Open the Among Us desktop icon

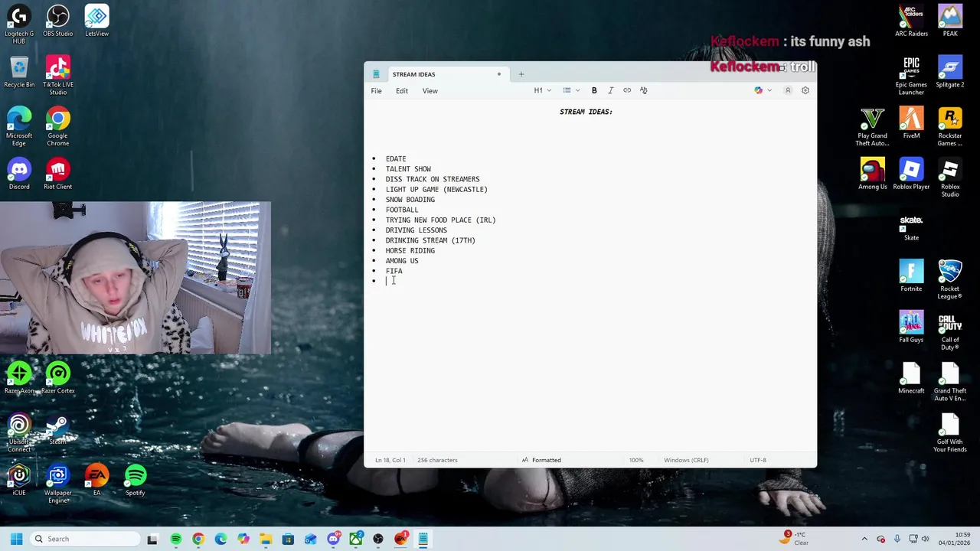(872, 174)
